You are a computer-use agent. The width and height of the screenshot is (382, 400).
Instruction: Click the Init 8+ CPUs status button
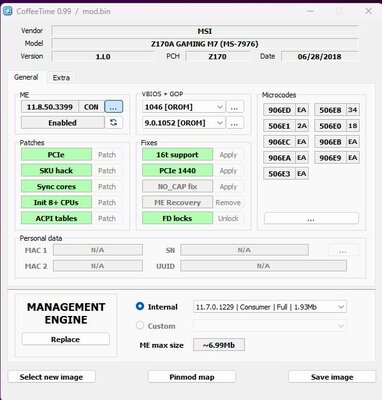tap(56, 202)
